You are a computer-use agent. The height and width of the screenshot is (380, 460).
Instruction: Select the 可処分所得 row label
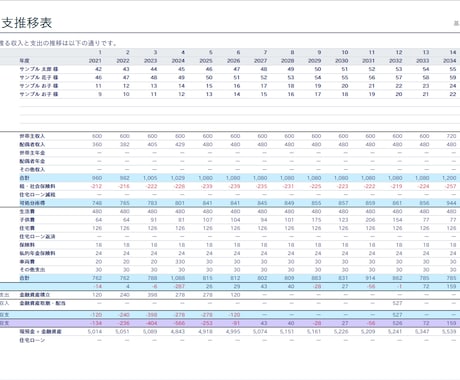[x=32, y=203]
